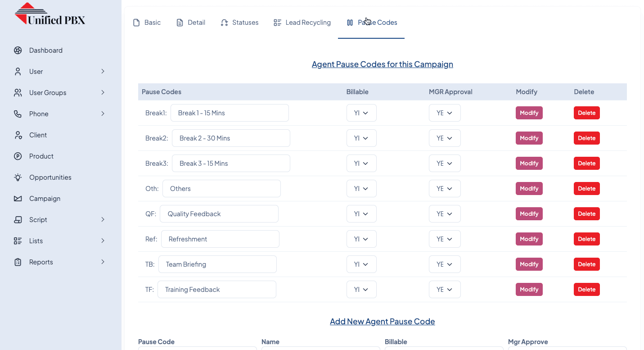The image size is (644, 350).
Task: Click the Phone handset icon in sidebar
Action: pos(18,114)
